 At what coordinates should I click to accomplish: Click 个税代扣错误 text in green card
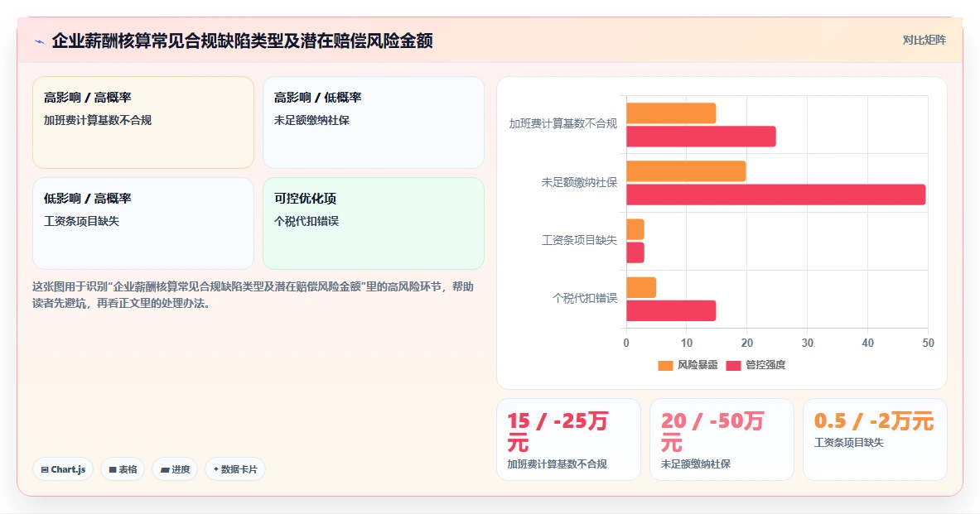(307, 221)
